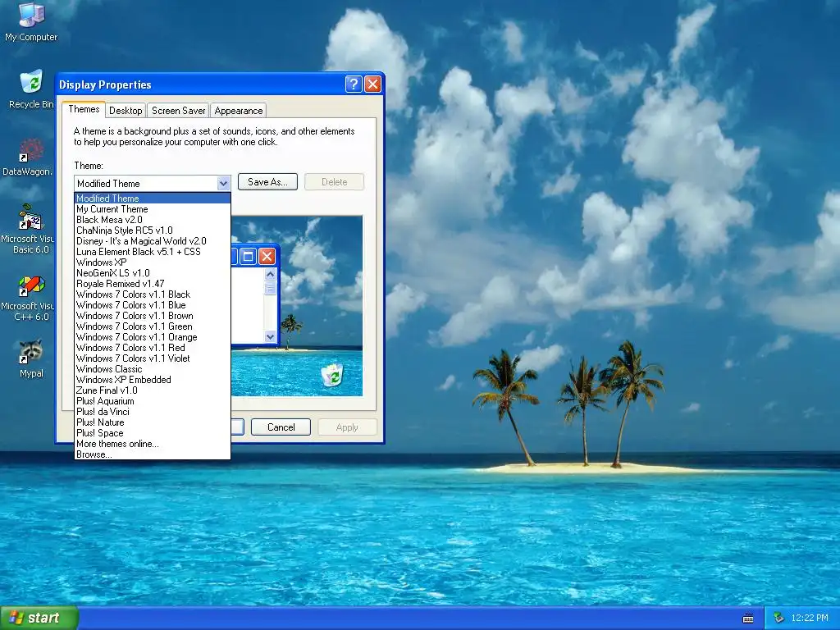
Task: Select Windows 7 Colors v1.1 Red
Action: click(x=152, y=348)
